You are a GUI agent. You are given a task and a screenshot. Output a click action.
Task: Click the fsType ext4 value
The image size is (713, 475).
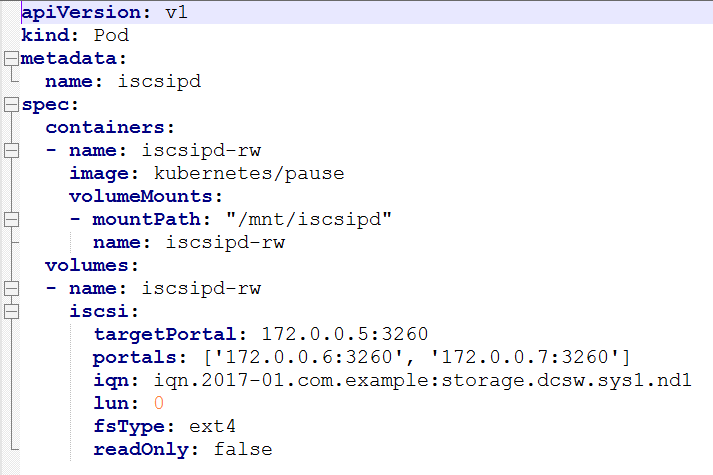[212, 426]
